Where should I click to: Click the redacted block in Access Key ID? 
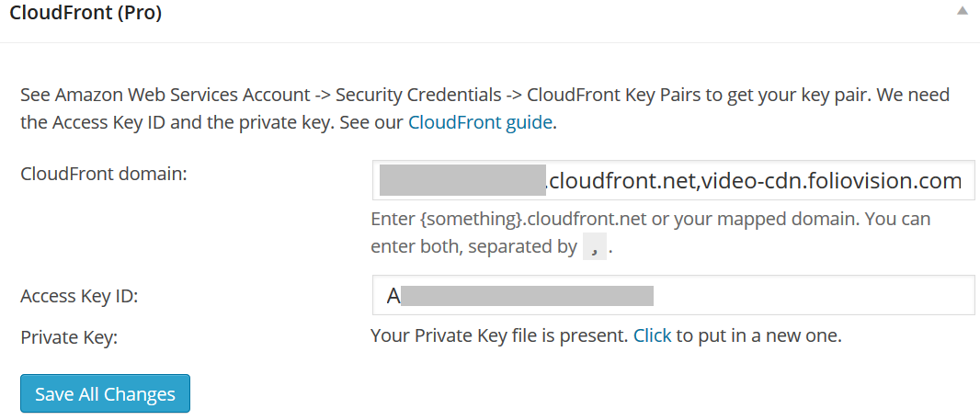tap(527, 295)
